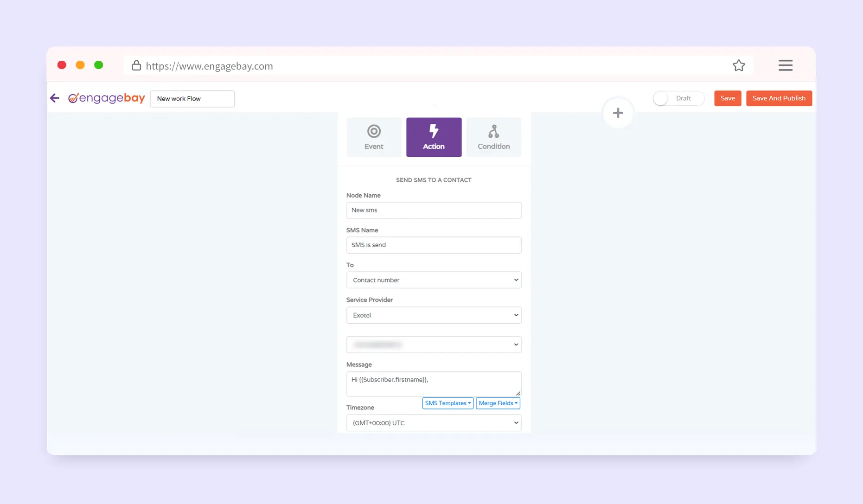This screenshot has width=863, height=504.
Task: Open the browser hamburger menu
Action: [785, 65]
